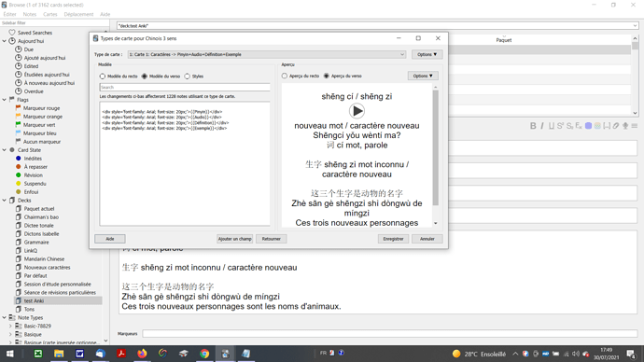Open browser search history dropdown arrow

tap(635, 26)
